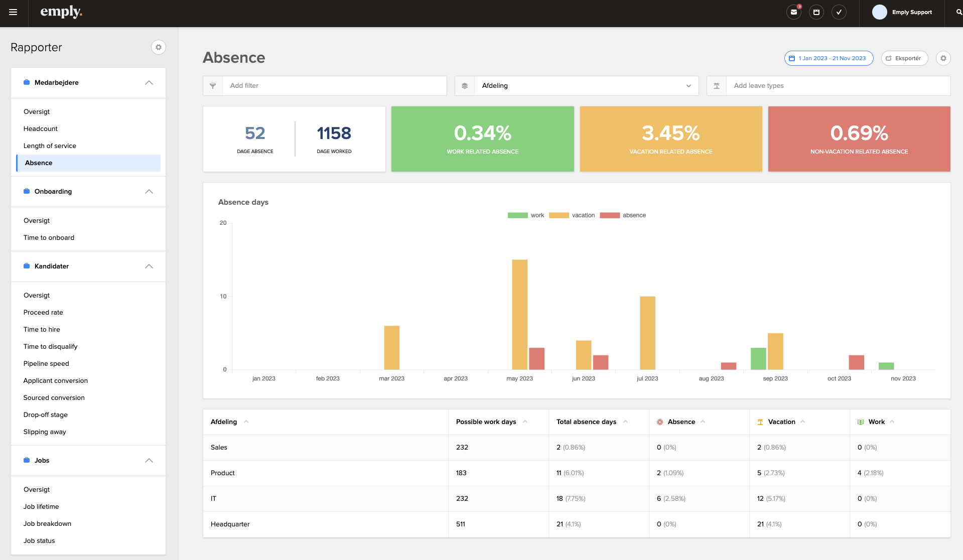
Task: Click the Add leave types field
Action: pos(838,86)
